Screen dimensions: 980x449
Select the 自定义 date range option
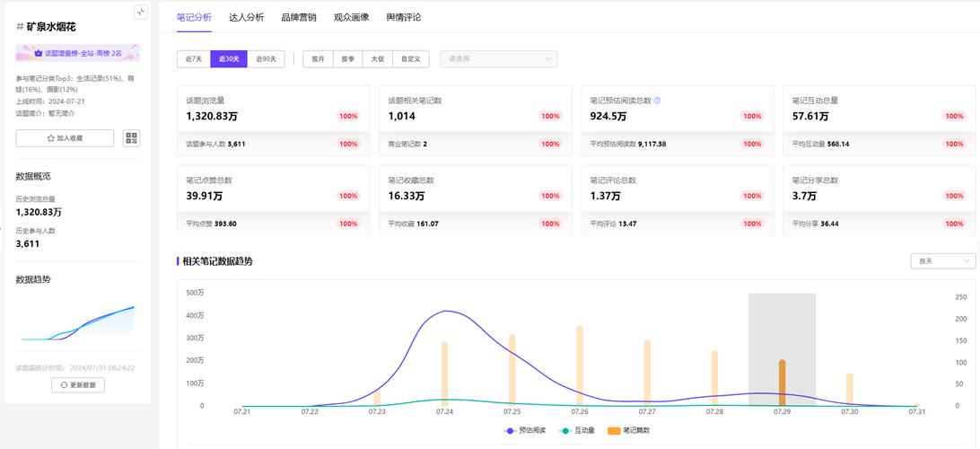(411, 59)
